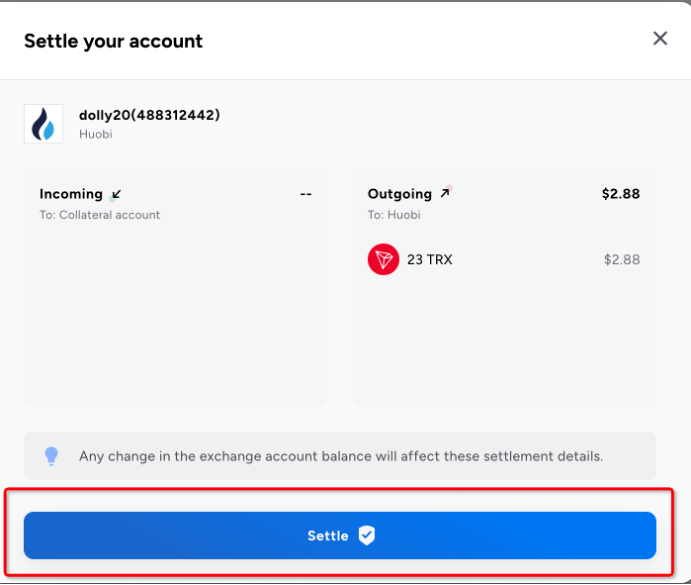Click the exchange balance change notice text

341,456
